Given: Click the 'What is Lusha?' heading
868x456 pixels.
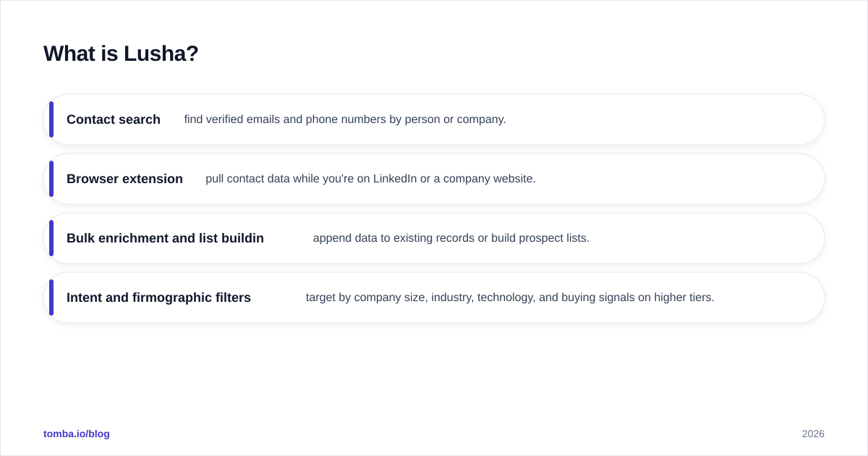Looking at the screenshot, I should [x=121, y=54].
